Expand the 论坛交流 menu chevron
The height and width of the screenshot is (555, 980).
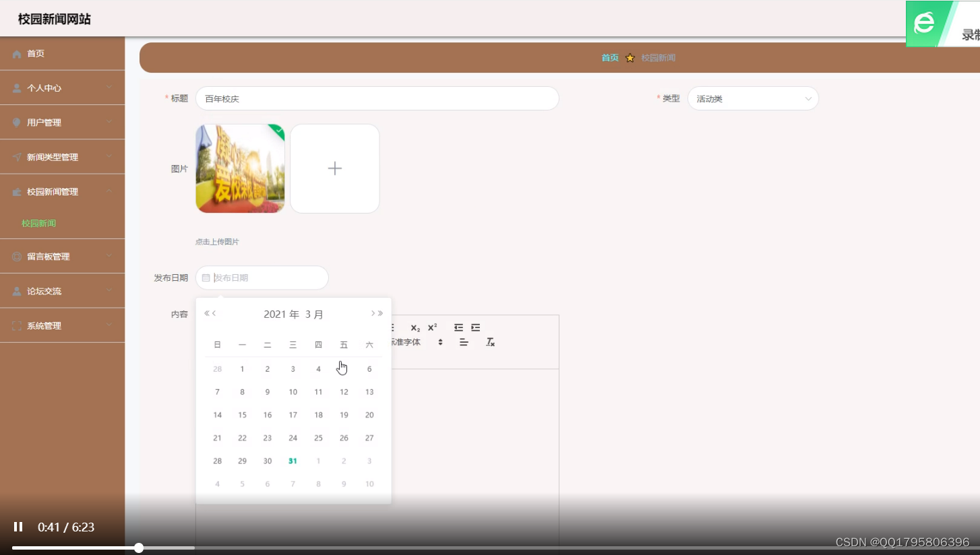[x=109, y=291]
